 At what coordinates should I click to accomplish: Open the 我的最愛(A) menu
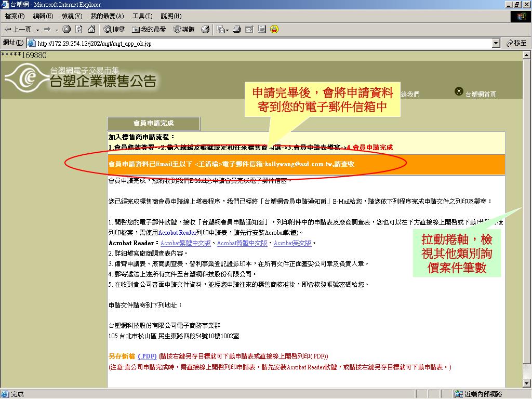[107, 16]
